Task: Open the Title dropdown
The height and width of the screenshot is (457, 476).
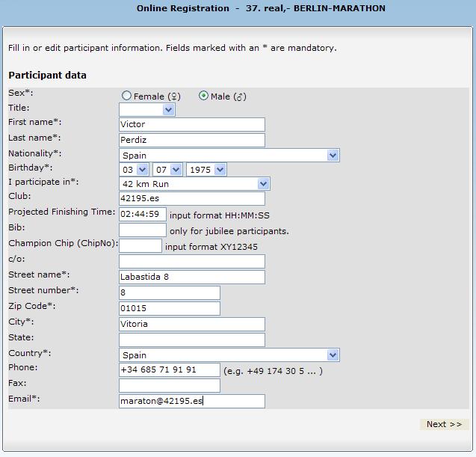Action: 147,110
